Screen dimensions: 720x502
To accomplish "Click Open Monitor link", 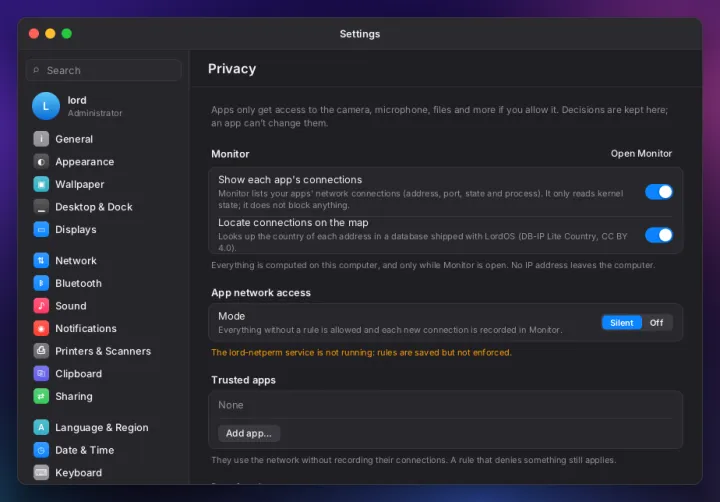I will 641,153.
